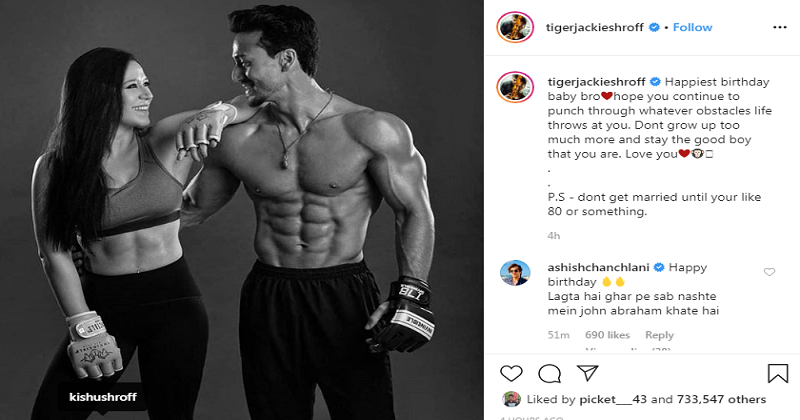Open tigerjackieshroff profile picture in header
The image size is (800, 420).
point(515,27)
